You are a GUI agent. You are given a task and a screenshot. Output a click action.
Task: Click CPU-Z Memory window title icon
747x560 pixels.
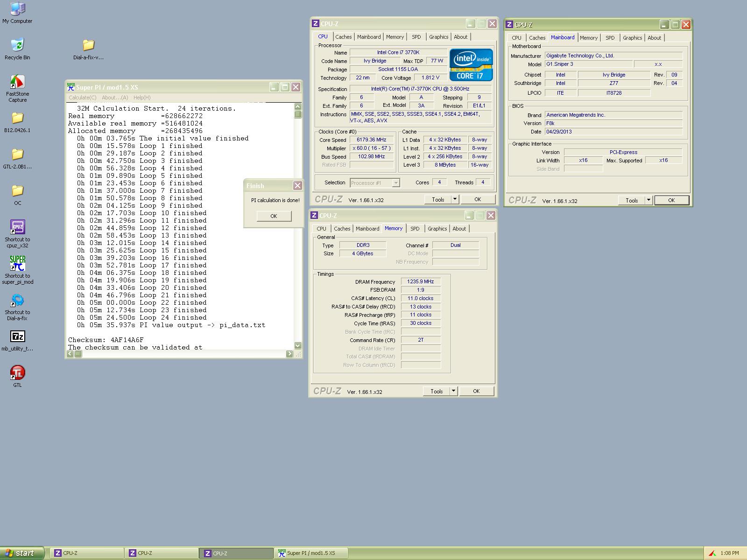(314, 216)
